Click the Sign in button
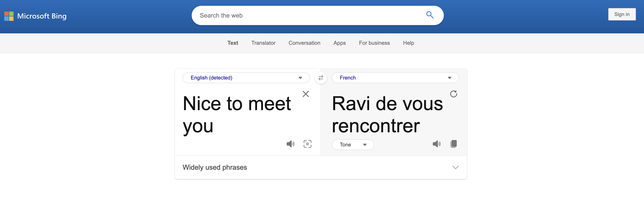The height and width of the screenshot is (211, 644). [622, 14]
